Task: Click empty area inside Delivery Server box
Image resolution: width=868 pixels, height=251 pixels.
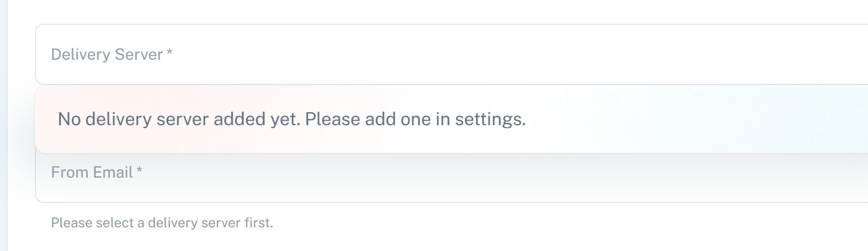Action: coord(507,54)
